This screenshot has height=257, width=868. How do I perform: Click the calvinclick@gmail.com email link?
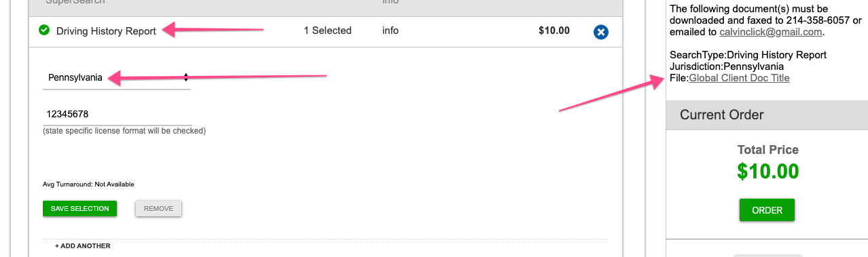pyautogui.click(x=771, y=32)
